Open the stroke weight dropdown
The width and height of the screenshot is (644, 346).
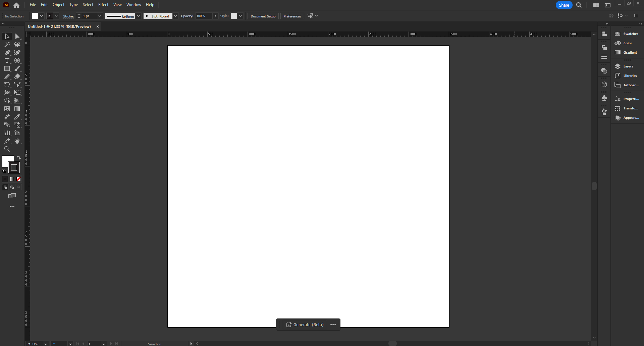click(x=100, y=16)
